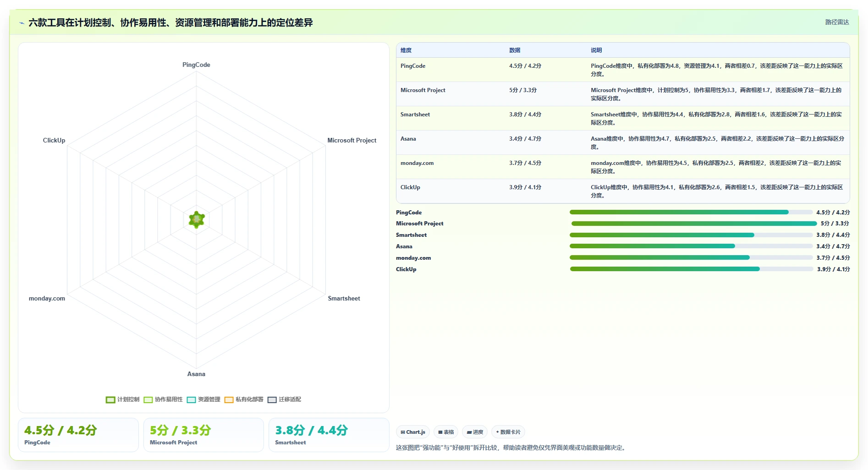Toggle the 私有化部署 legend series
868x470 pixels.
tap(244, 399)
